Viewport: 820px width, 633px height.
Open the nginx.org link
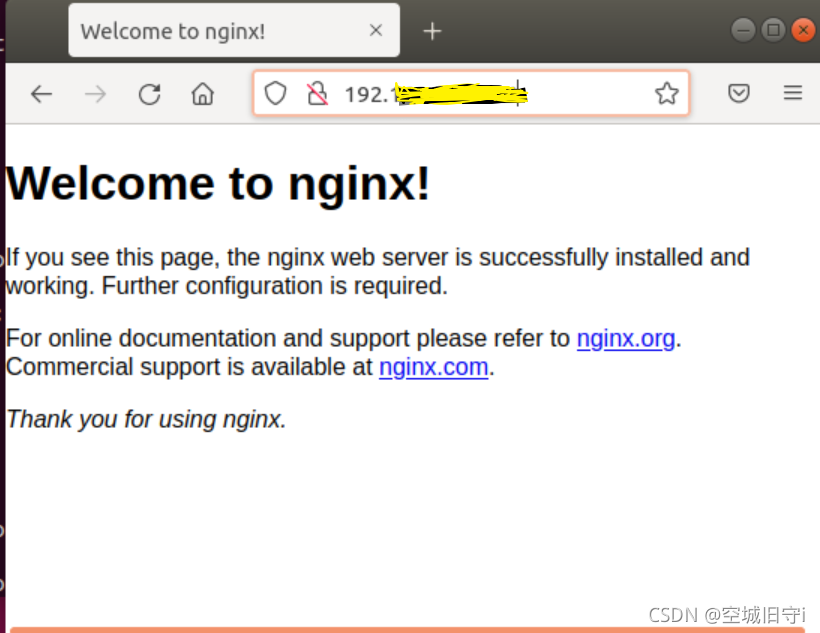pos(626,338)
